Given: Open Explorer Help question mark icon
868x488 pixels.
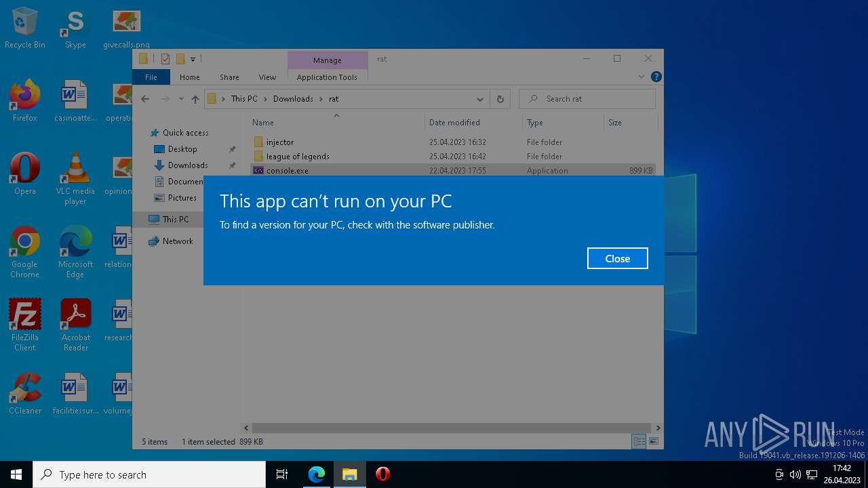Looking at the screenshot, I should [656, 77].
